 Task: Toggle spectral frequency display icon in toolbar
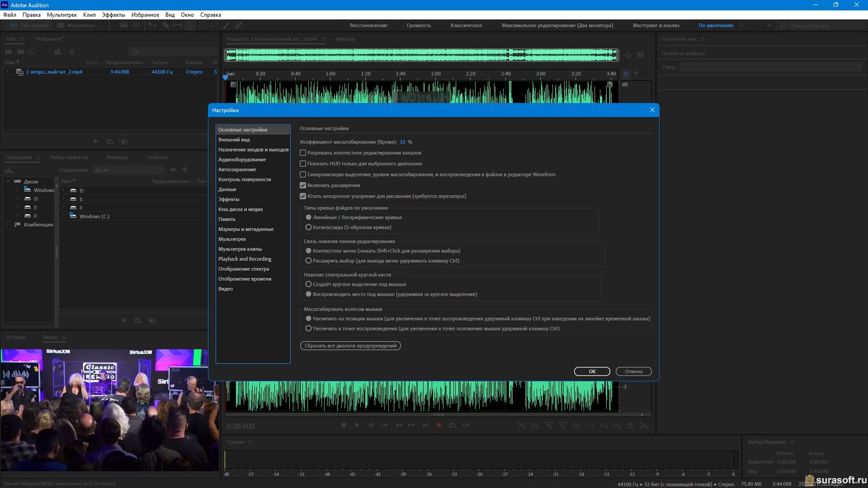point(124,25)
